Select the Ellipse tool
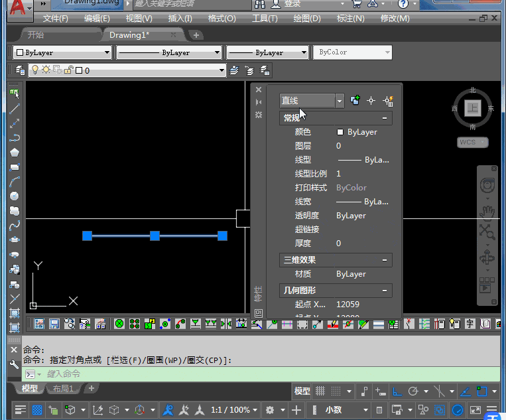The height and width of the screenshot is (420, 506). (15, 240)
